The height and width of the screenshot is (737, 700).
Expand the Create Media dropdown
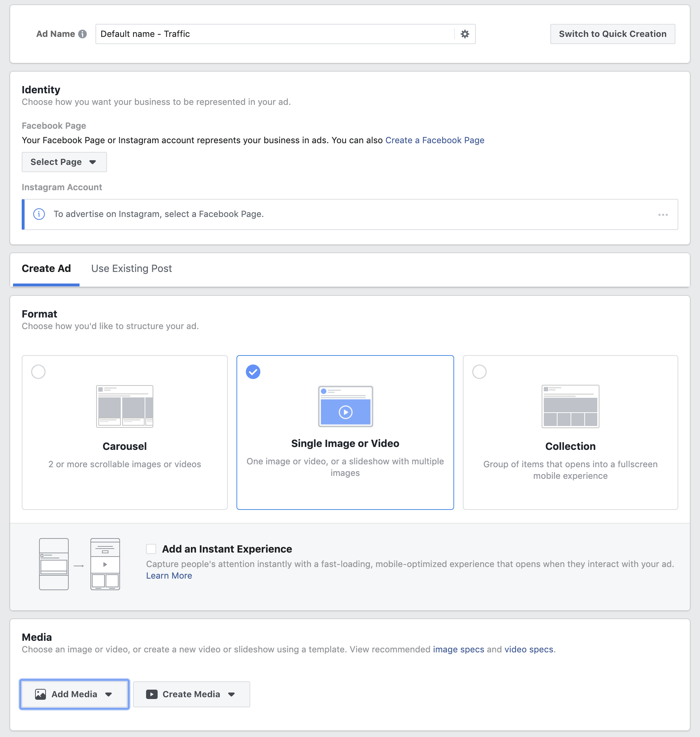(191, 694)
